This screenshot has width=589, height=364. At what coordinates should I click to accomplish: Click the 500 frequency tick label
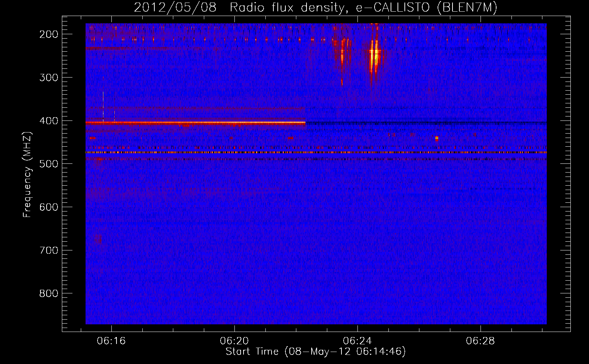49,164
